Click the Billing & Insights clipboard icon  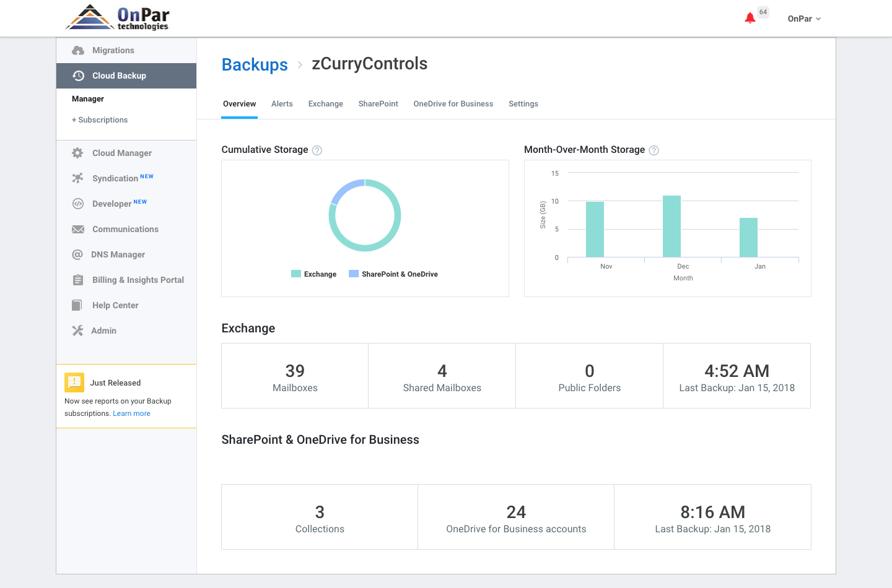pos(78,280)
